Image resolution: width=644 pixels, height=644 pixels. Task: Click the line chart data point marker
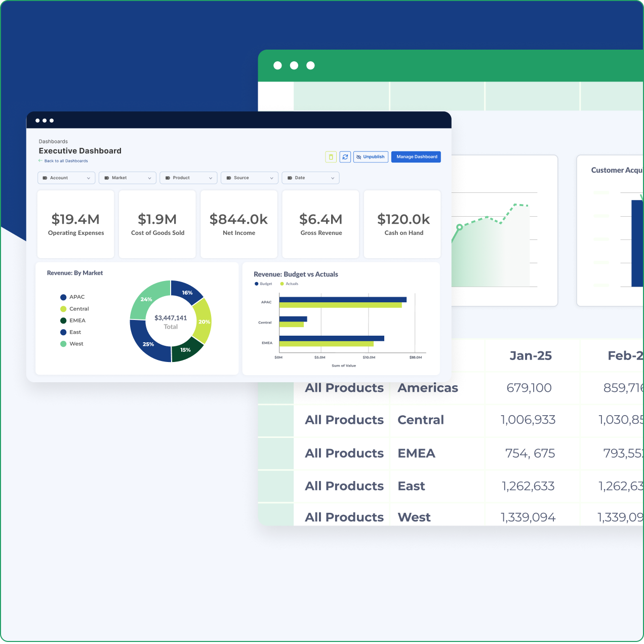click(459, 227)
